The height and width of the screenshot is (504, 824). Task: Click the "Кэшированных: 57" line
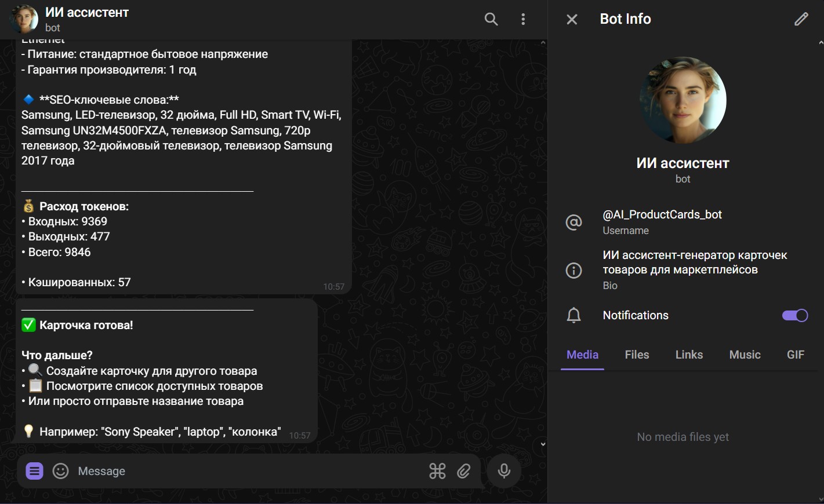(x=76, y=282)
